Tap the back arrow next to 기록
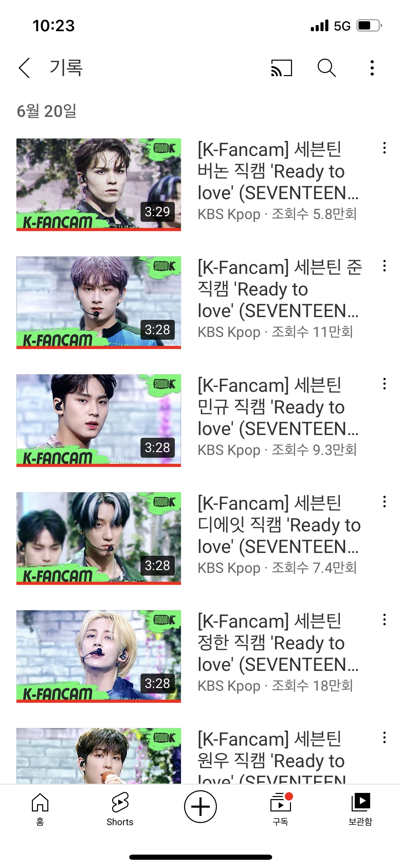401x868 pixels. (24, 68)
